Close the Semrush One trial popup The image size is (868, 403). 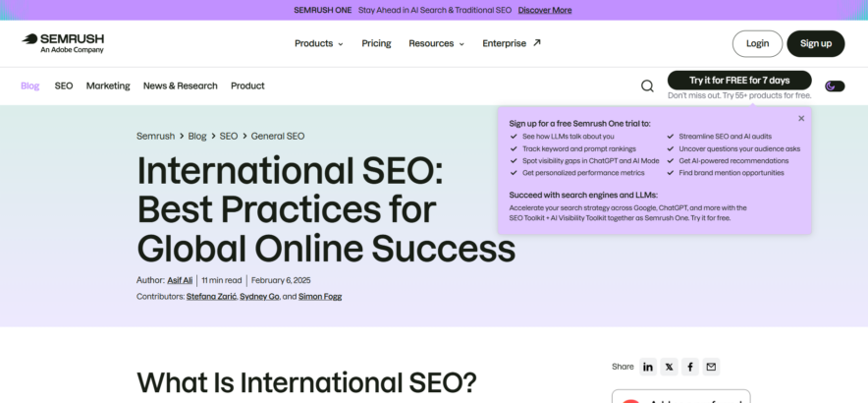click(x=801, y=118)
